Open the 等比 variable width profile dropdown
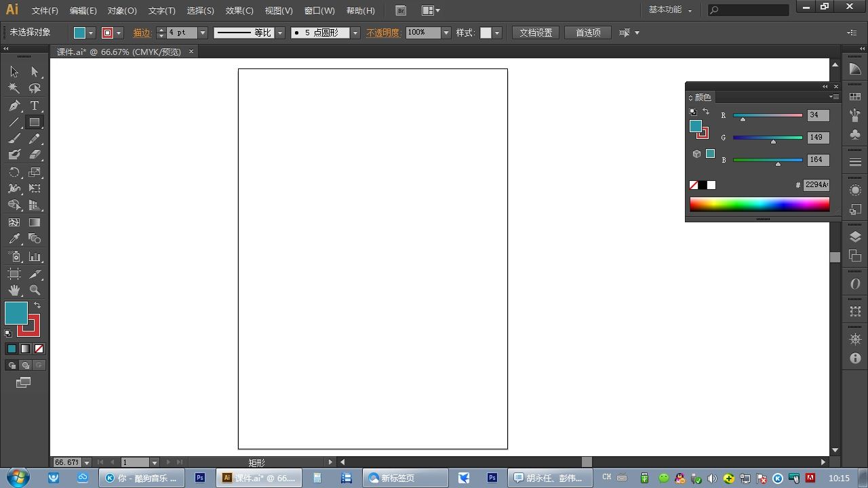The width and height of the screenshot is (868, 488). pyautogui.click(x=279, y=33)
